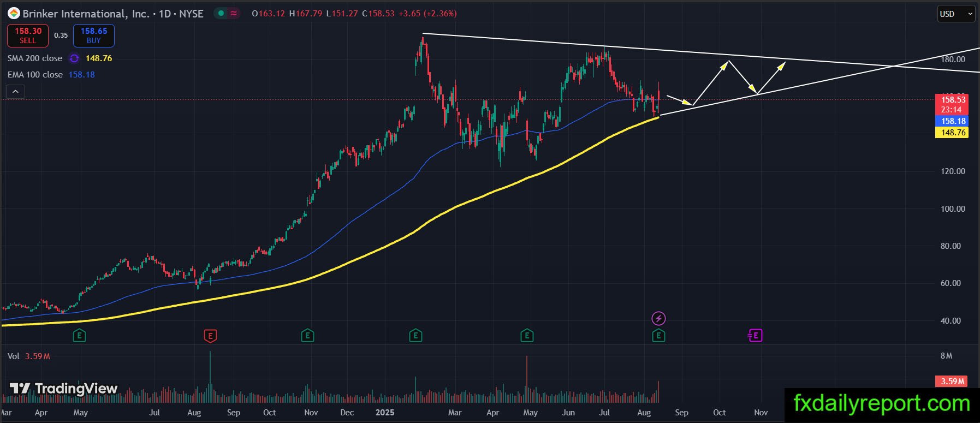The width and height of the screenshot is (980, 423).
Task: Open the green earnings marker near November 2024
Action: click(x=307, y=336)
